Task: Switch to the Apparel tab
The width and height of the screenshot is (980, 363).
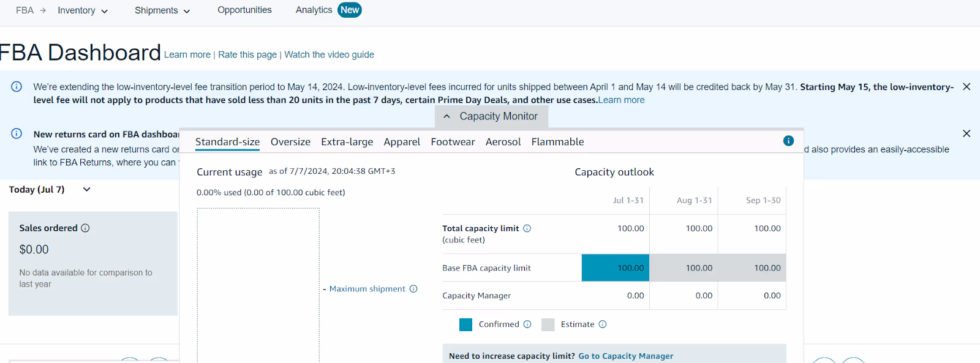Action: pos(402,141)
